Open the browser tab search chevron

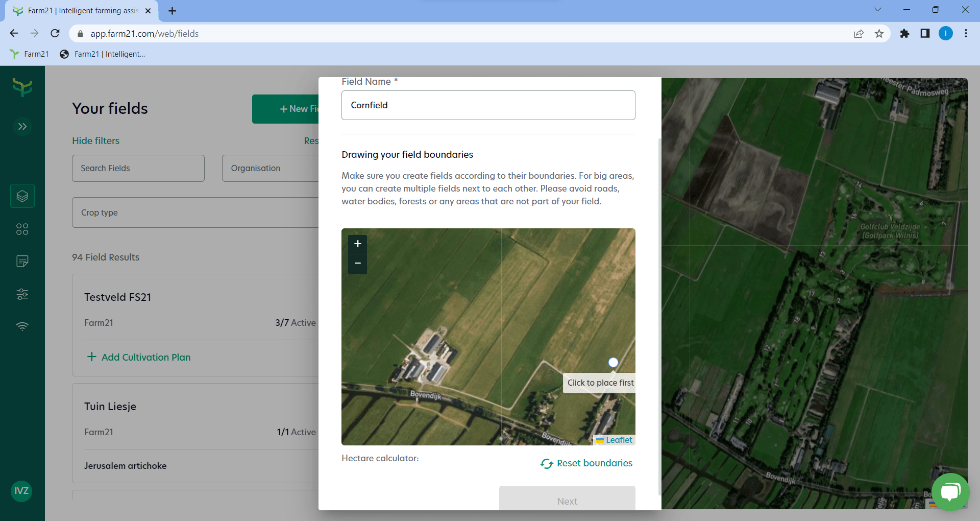[x=878, y=9]
